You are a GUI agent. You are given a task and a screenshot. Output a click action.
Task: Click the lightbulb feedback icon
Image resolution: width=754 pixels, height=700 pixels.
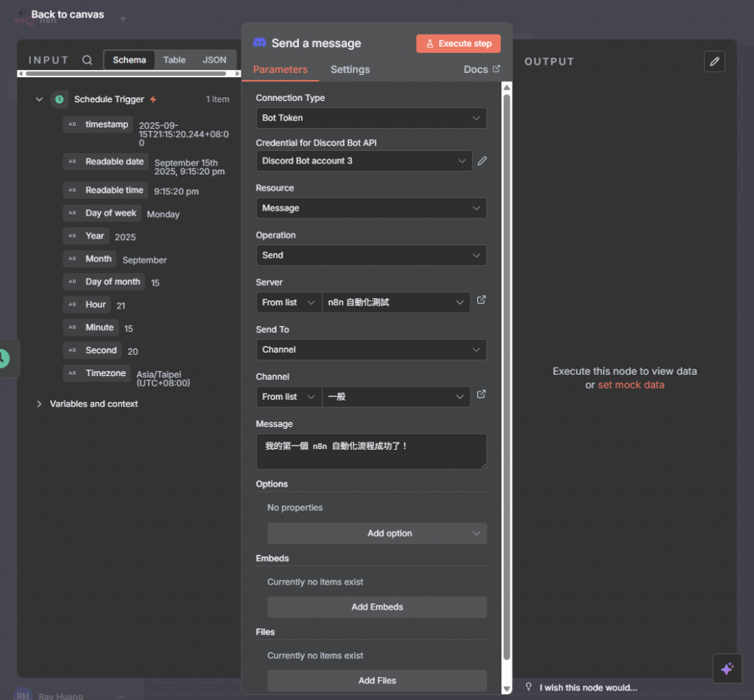point(529,687)
